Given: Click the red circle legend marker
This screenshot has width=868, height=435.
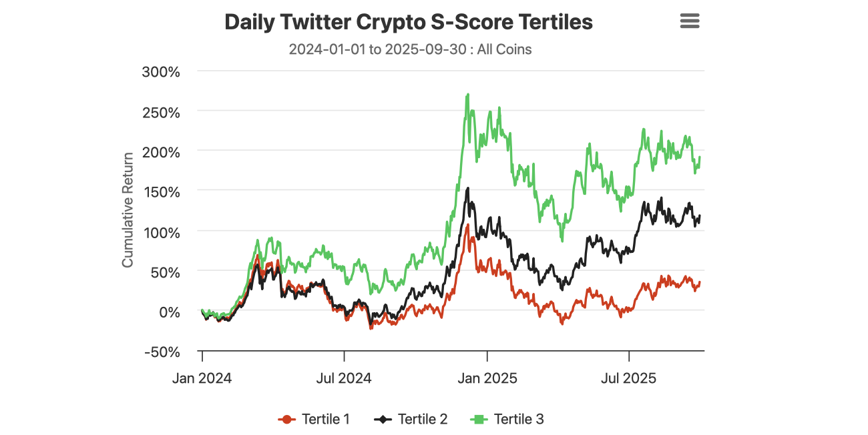Looking at the screenshot, I should (x=286, y=419).
